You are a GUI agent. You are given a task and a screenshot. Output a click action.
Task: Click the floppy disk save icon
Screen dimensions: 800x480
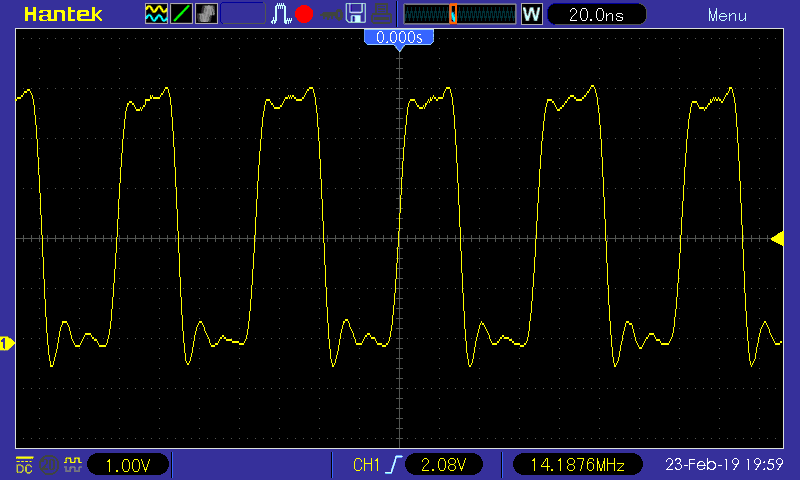(355, 14)
